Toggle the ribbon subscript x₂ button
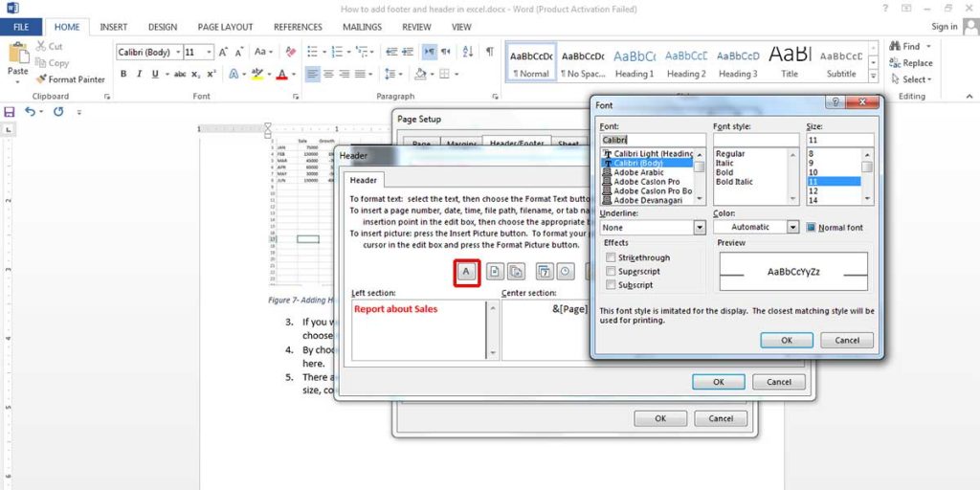 pos(195,74)
